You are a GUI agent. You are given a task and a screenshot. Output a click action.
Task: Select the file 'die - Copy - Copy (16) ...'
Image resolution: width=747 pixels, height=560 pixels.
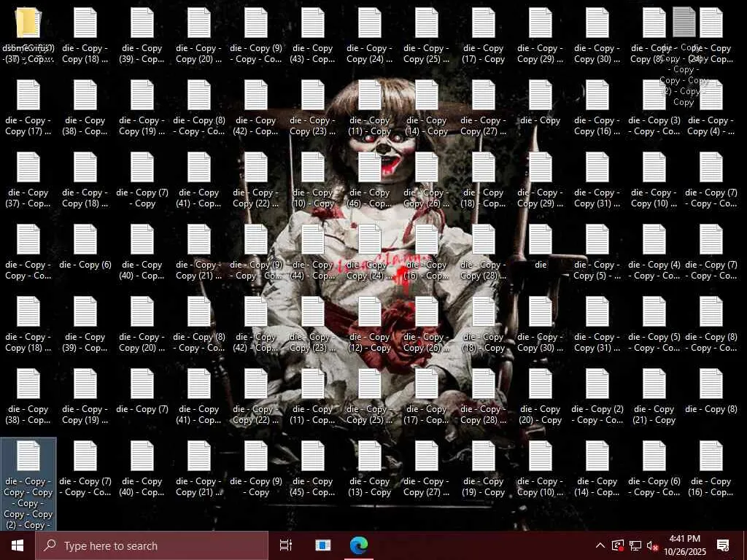pyautogui.click(x=597, y=109)
